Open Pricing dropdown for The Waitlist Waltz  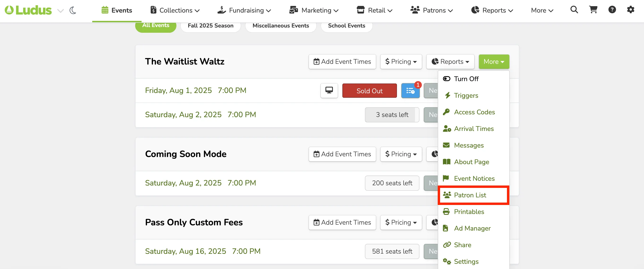click(401, 61)
